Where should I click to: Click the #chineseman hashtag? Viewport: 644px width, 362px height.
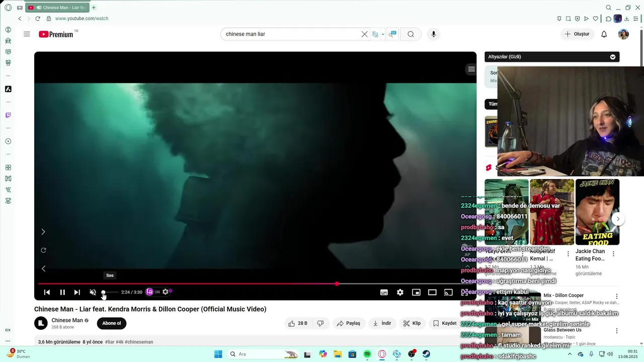pos(139,342)
